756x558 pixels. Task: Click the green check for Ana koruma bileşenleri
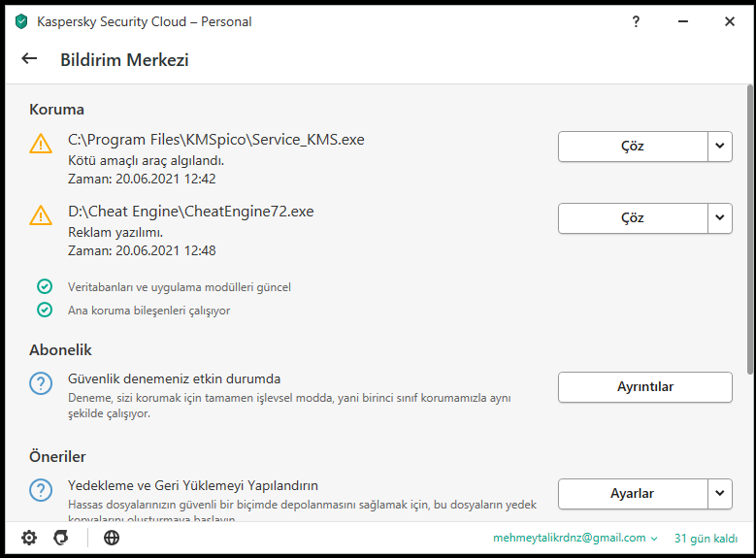[44, 311]
